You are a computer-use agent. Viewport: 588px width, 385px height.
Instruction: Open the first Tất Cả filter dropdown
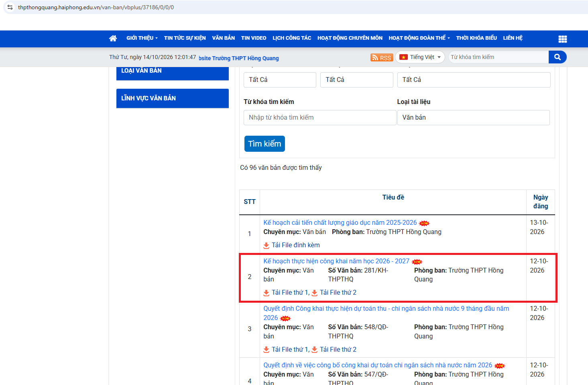point(280,80)
